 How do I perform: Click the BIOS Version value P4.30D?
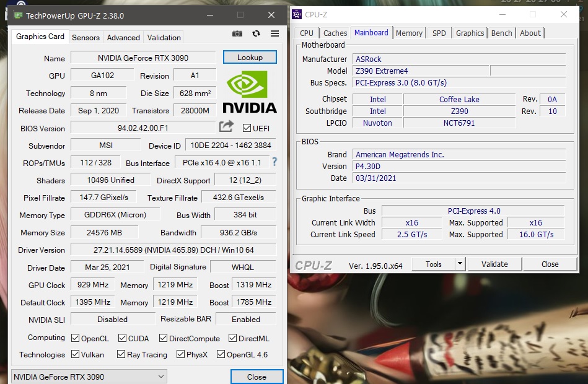pyautogui.click(x=459, y=167)
